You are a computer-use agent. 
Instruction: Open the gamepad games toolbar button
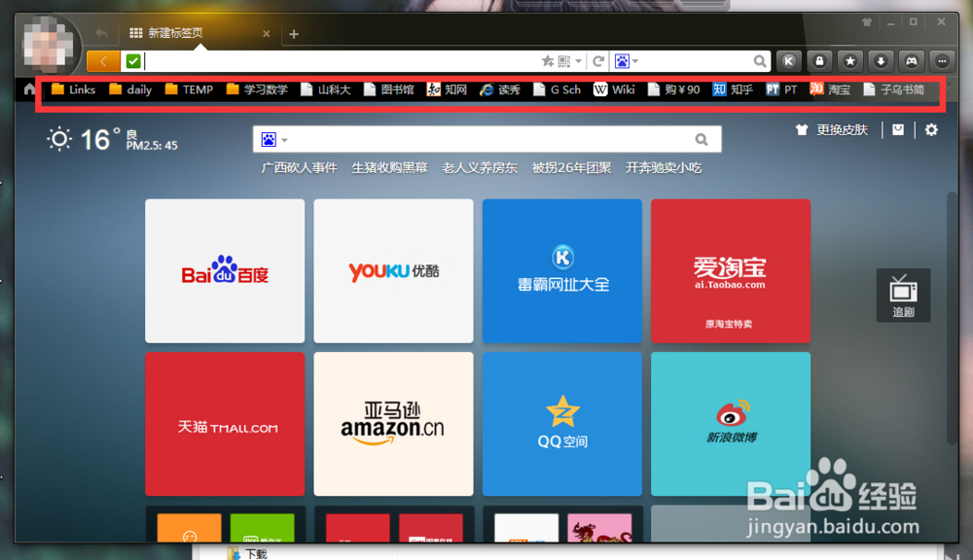911,61
